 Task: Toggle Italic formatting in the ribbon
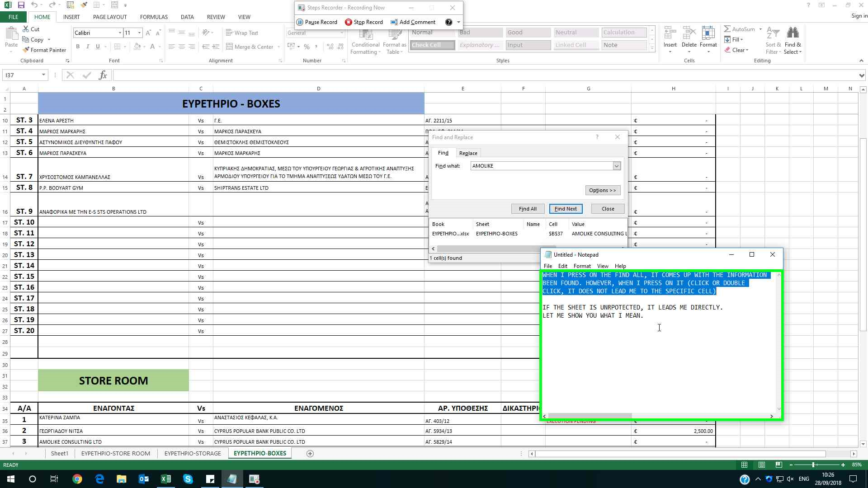(88, 47)
